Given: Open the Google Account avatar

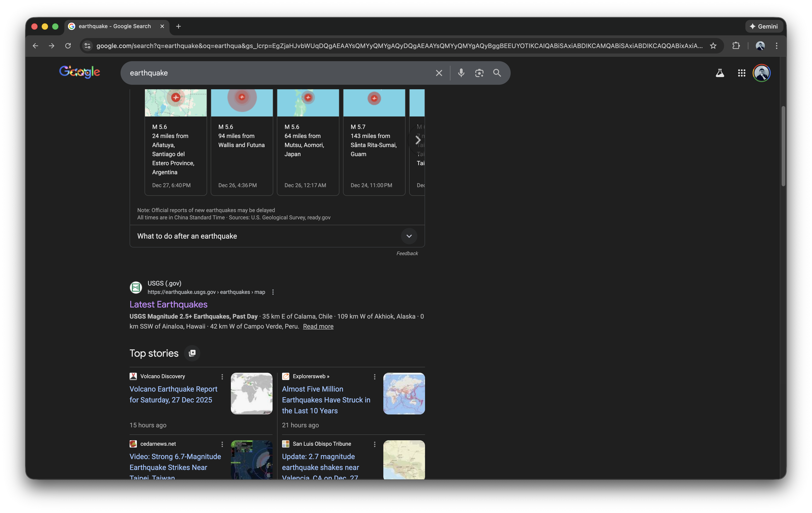Looking at the screenshot, I should [762, 73].
